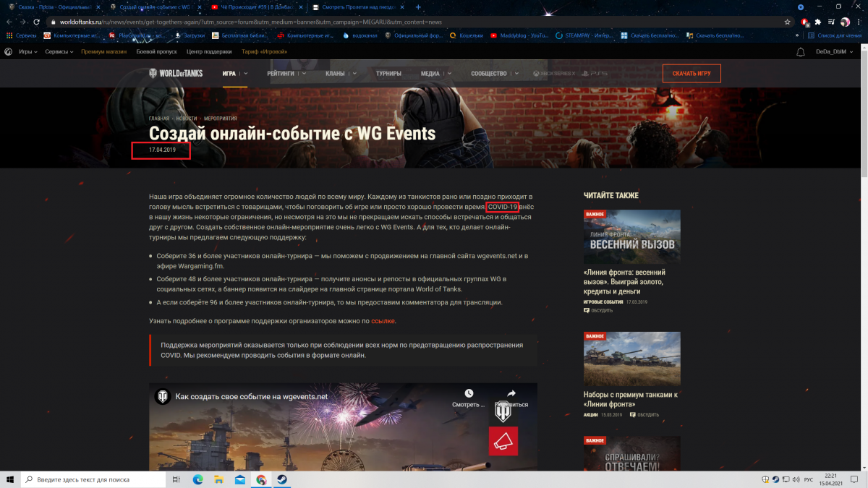
Task: Open Mail app from taskbar
Action: 239,479
